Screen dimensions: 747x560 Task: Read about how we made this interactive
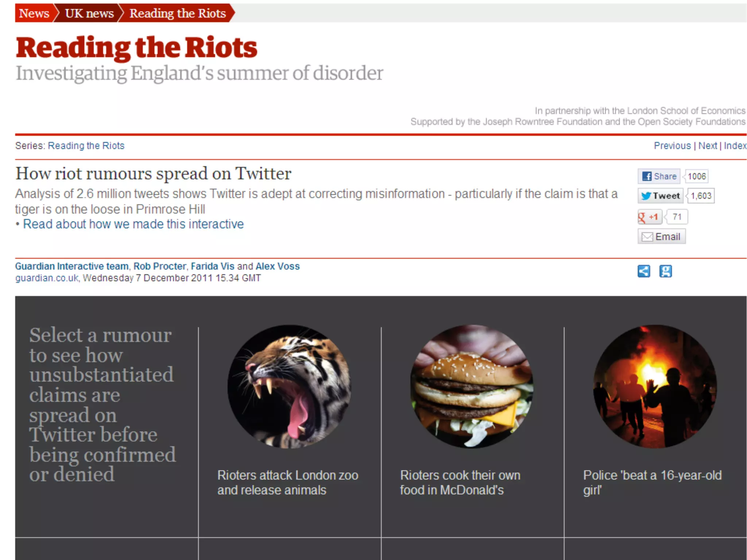133,224
